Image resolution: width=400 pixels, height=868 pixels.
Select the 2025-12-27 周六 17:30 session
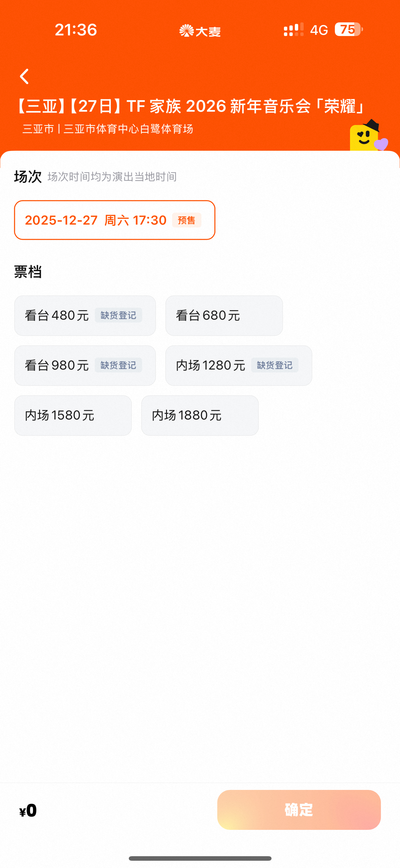click(x=114, y=220)
